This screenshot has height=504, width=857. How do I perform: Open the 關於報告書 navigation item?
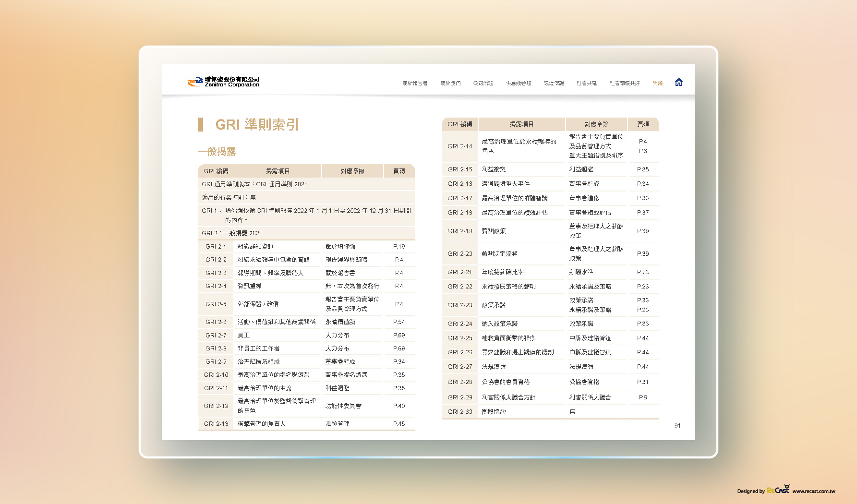pyautogui.click(x=415, y=83)
